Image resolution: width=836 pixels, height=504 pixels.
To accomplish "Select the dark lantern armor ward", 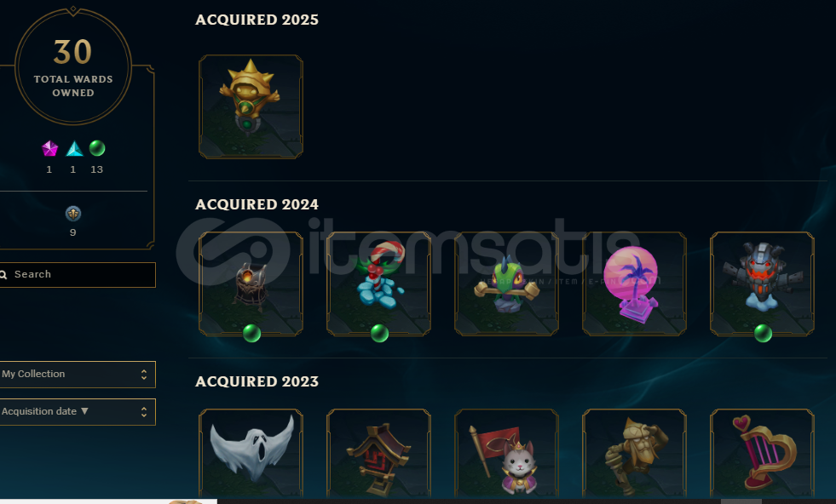I will tap(251, 283).
